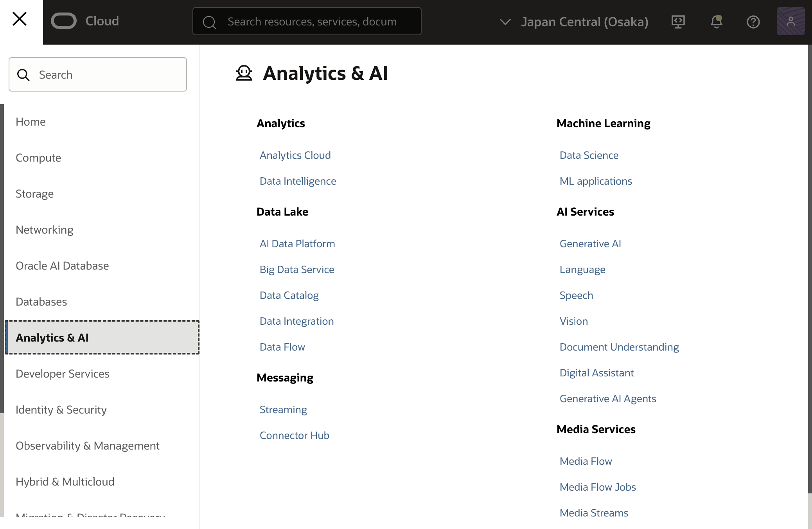Click the Oracle Cloud logo icon
The image size is (812, 529).
pyautogui.click(x=63, y=21)
